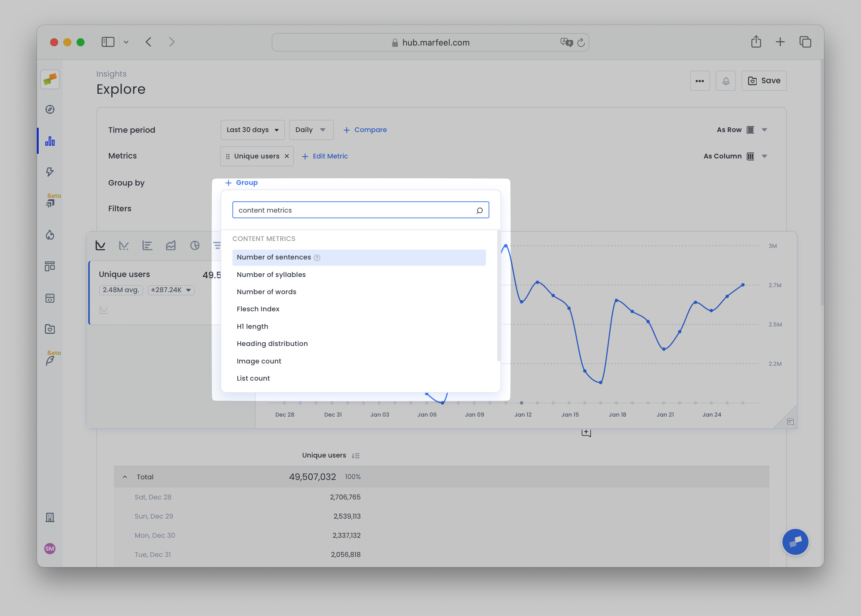The image size is (861, 616).
Task: Select Number of sentences grouping option
Action: (x=274, y=257)
